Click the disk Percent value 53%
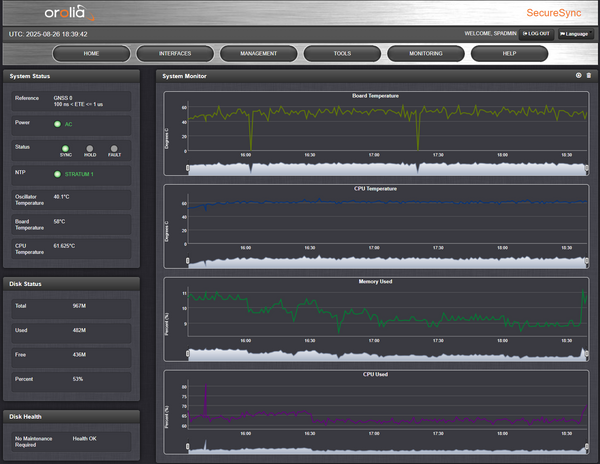The height and width of the screenshot is (464, 600). [78, 379]
